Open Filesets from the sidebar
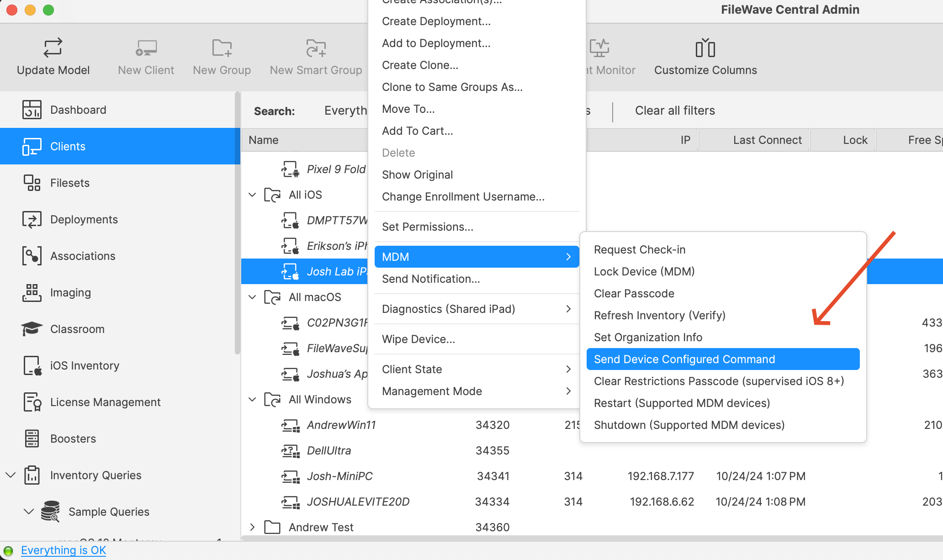 point(32,183)
